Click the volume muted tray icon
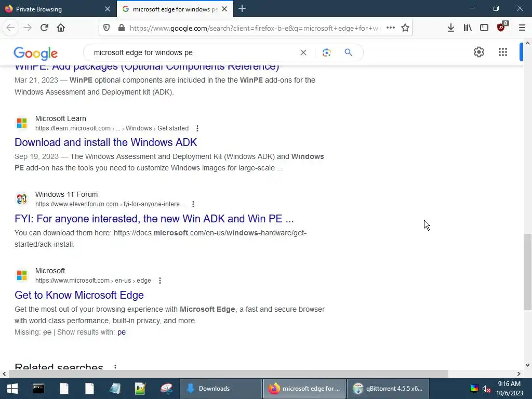The height and width of the screenshot is (399, 532). 486,389
